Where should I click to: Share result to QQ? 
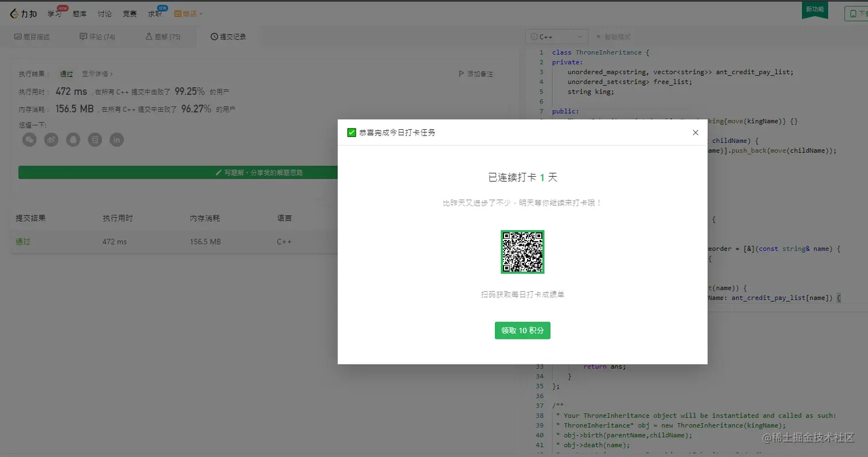pyautogui.click(x=73, y=140)
